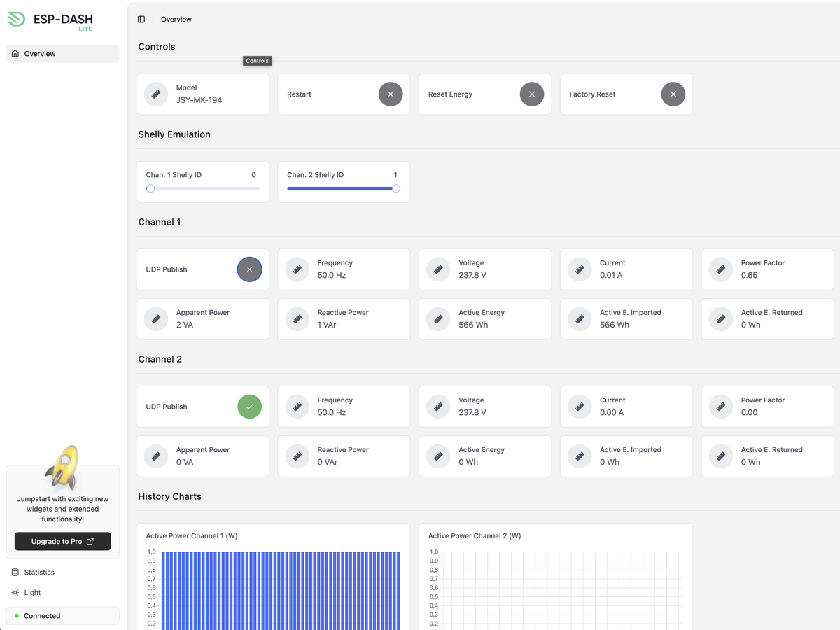Click the 1 VAr reactive power value
Viewport: 840px width, 630px height.
(327, 325)
